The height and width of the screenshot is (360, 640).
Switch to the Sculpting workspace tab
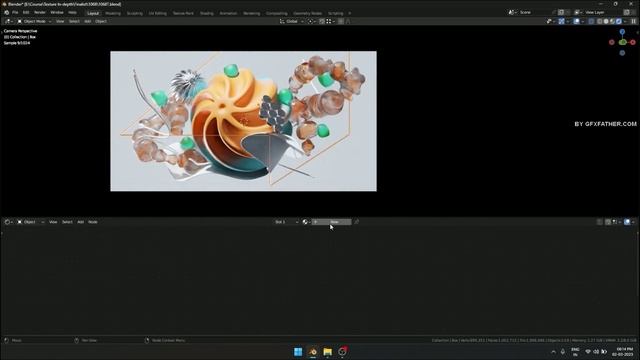pos(134,13)
